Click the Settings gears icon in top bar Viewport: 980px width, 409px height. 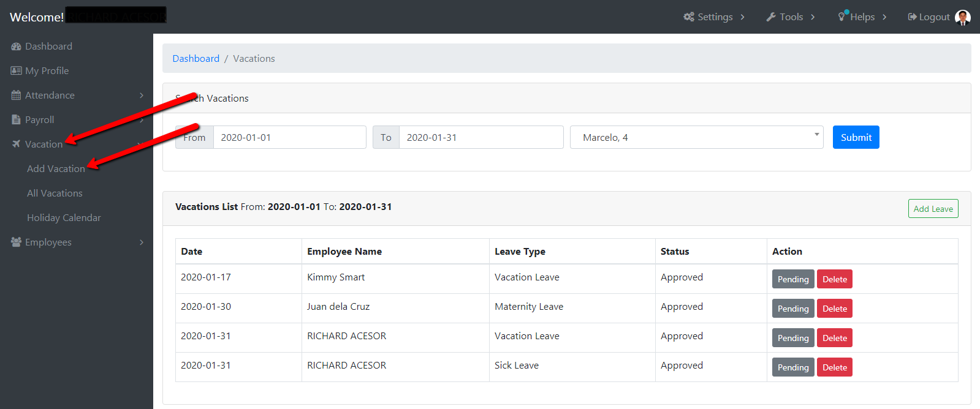click(689, 17)
